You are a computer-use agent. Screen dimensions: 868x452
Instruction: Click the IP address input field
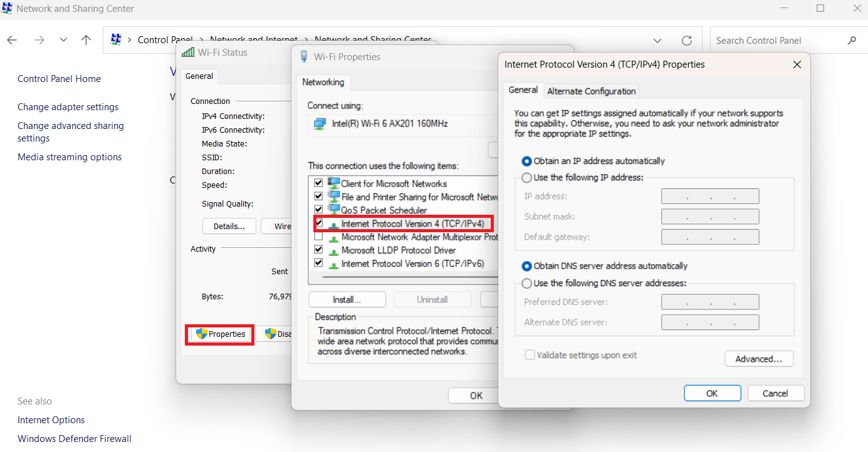(x=710, y=197)
